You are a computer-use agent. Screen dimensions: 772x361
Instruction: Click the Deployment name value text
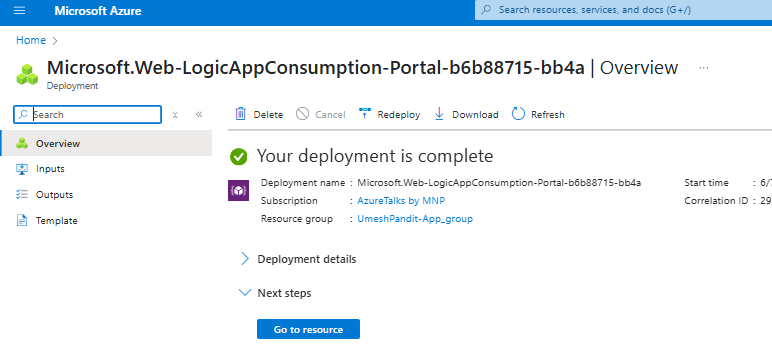point(499,183)
